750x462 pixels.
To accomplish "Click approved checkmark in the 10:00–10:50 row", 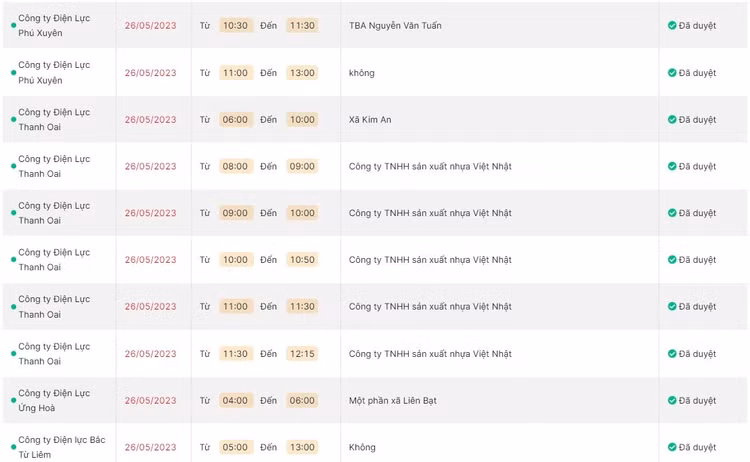I will coord(672,260).
